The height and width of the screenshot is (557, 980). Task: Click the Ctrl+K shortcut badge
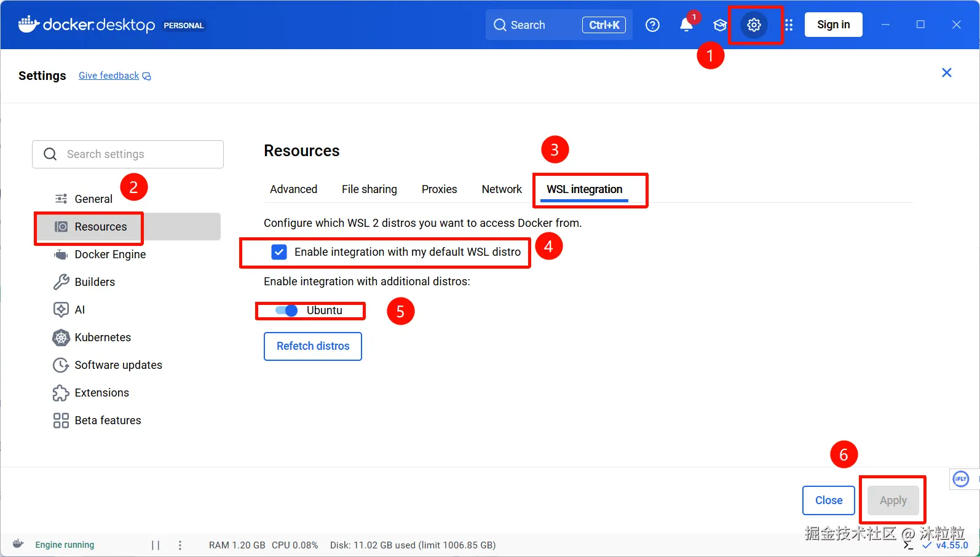coord(604,25)
